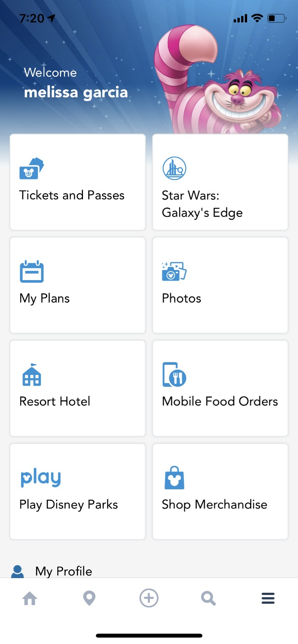Open the hamburger menu

click(x=268, y=598)
